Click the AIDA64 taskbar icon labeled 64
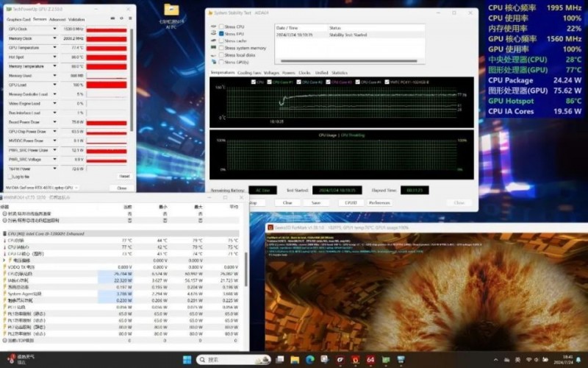This screenshot has width=588, height=368. click(370, 360)
